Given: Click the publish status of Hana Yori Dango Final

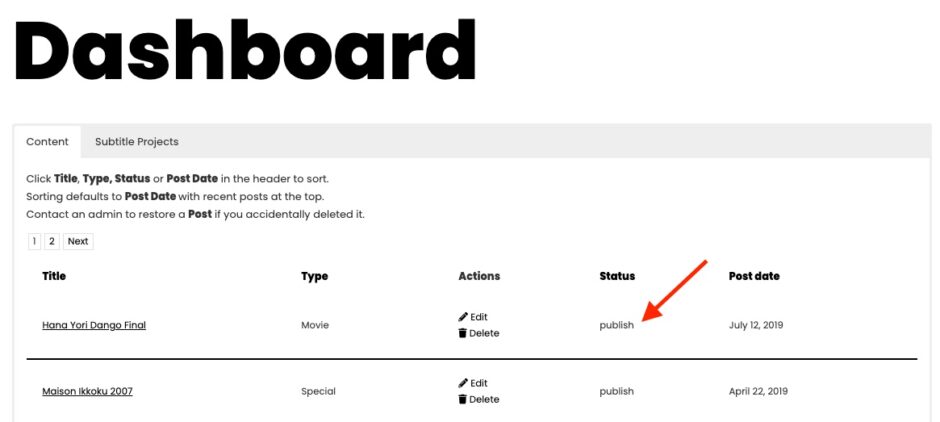Looking at the screenshot, I should [x=616, y=325].
